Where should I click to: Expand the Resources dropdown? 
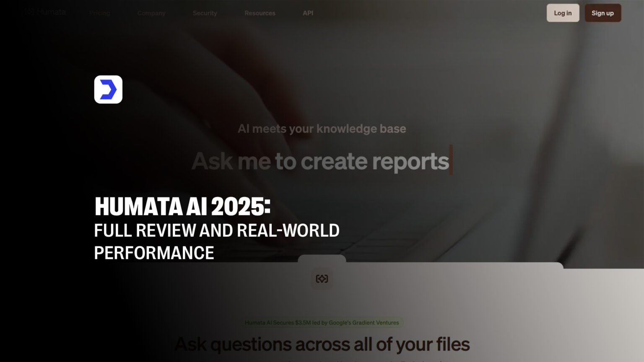(260, 13)
